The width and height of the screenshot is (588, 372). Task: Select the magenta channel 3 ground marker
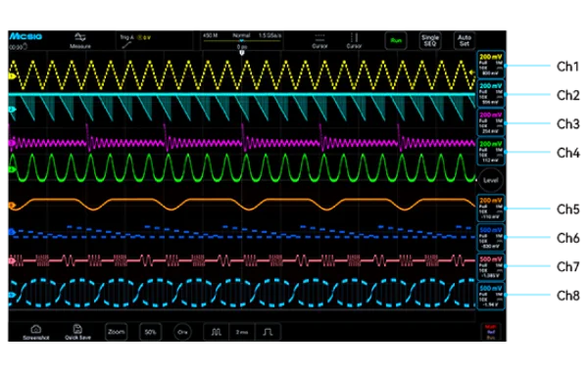click(x=12, y=143)
